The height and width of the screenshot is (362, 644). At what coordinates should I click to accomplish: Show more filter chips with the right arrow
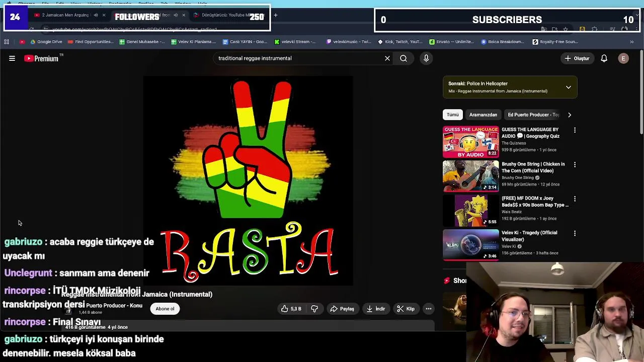(x=570, y=115)
